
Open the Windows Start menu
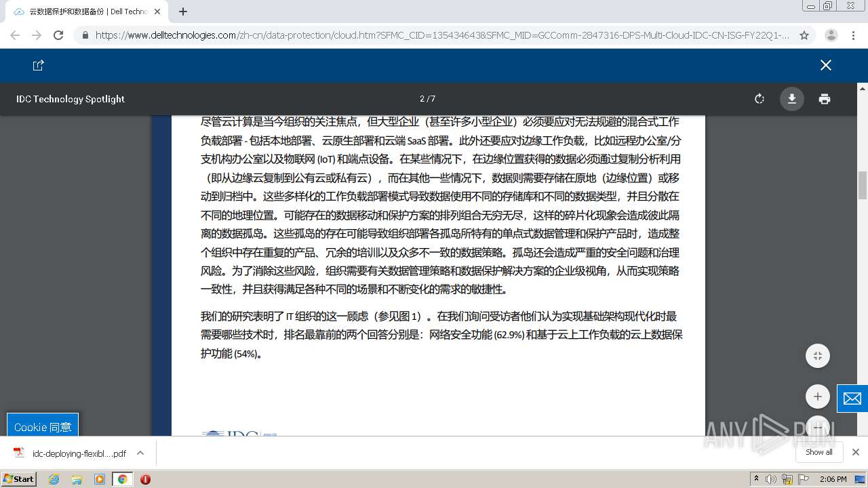click(19, 479)
